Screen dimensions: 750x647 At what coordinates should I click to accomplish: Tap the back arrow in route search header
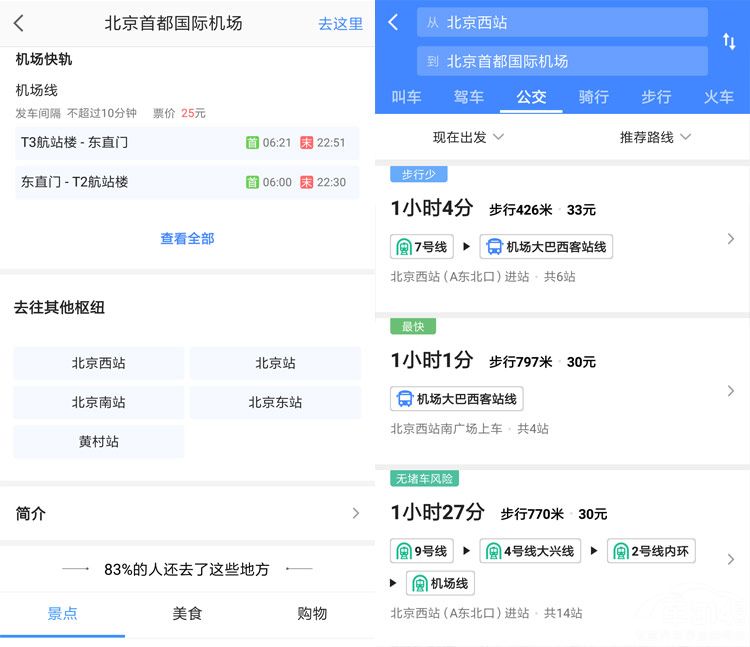(393, 22)
